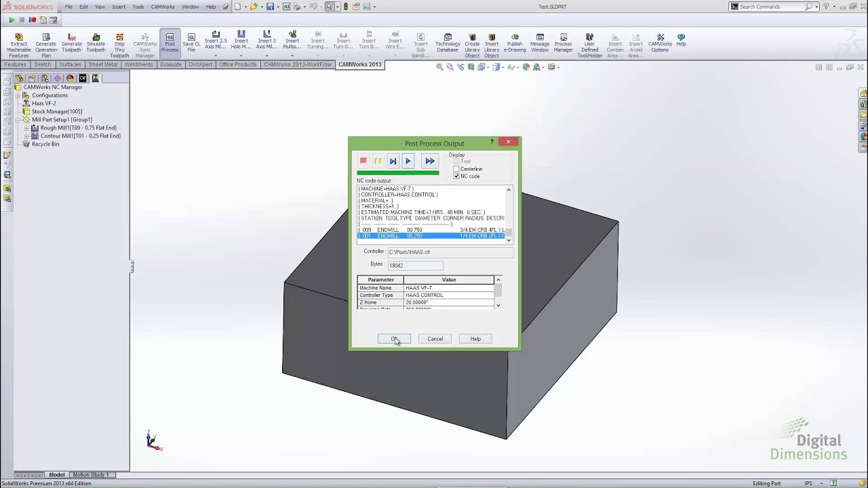
Task: Click the HAAS VF-7 machine name cell
Action: coord(449,288)
